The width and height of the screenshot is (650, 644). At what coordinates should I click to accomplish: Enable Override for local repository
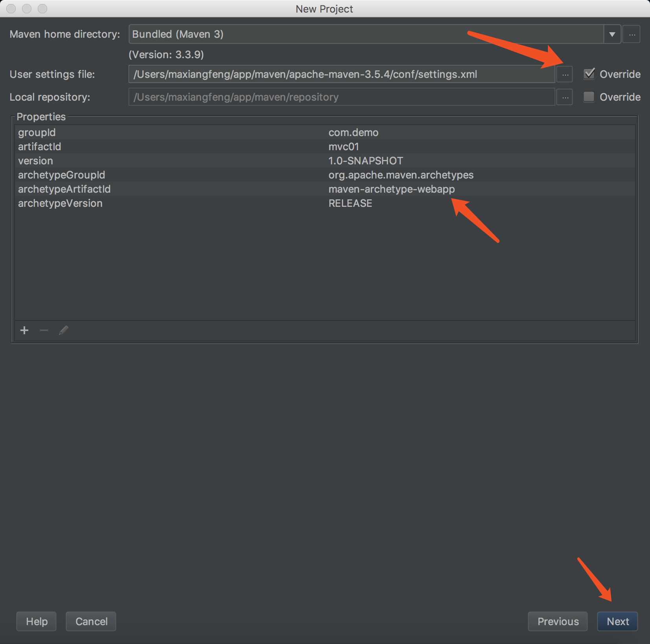coord(589,97)
